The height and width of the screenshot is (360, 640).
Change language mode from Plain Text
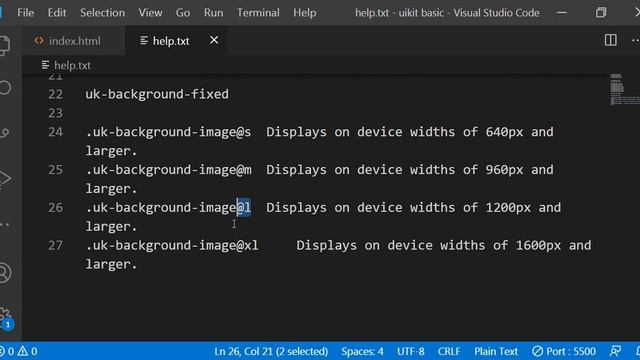[496, 351]
